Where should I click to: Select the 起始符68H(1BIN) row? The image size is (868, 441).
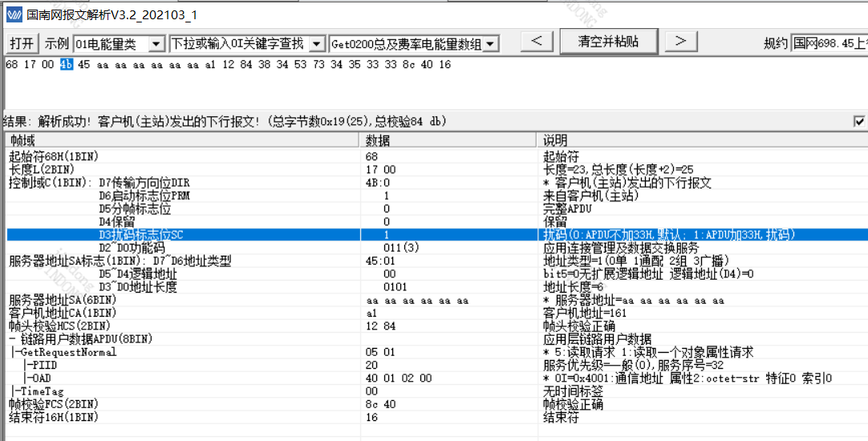pyautogui.click(x=437, y=157)
